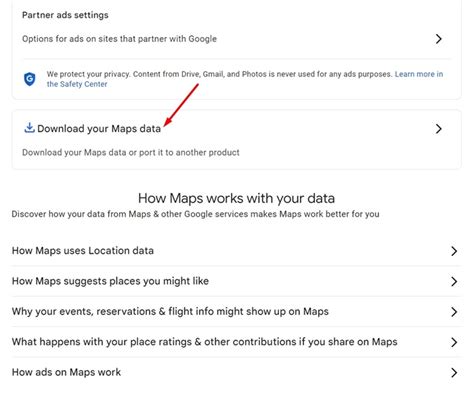This screenshot has width=474, height=400.
Task: Open the Partner ads settings chevron arrow
Action: 439,39
